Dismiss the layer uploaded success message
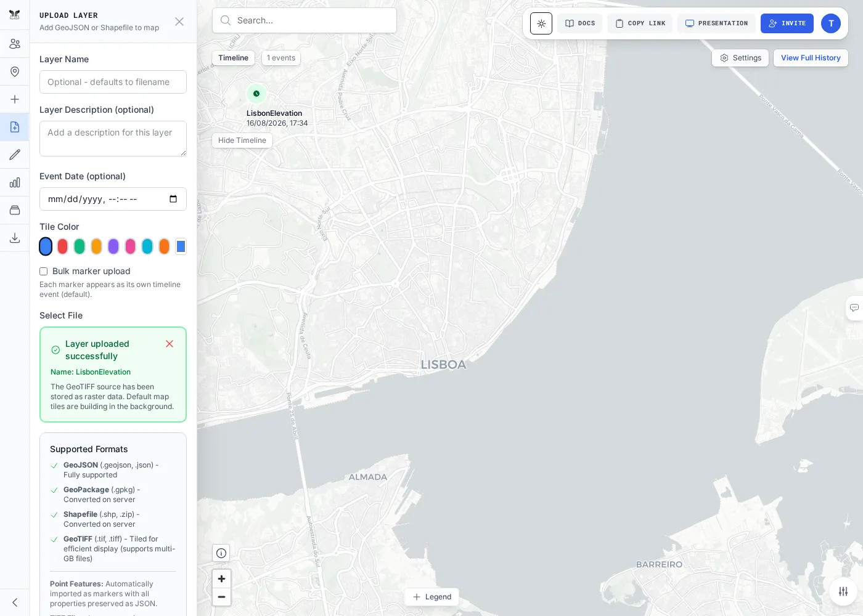Image resolution: width=863 pixels, height=616 pixels. click(x=170, y=344)
